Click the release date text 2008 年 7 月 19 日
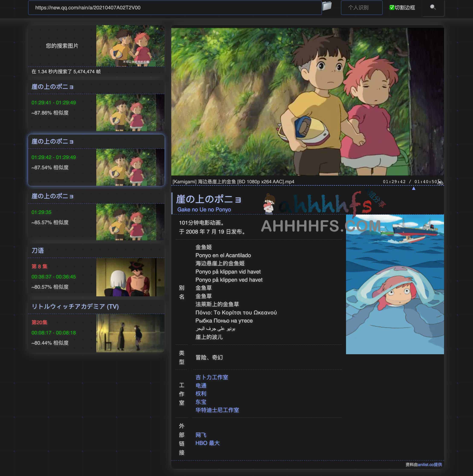 pos(213,232)
